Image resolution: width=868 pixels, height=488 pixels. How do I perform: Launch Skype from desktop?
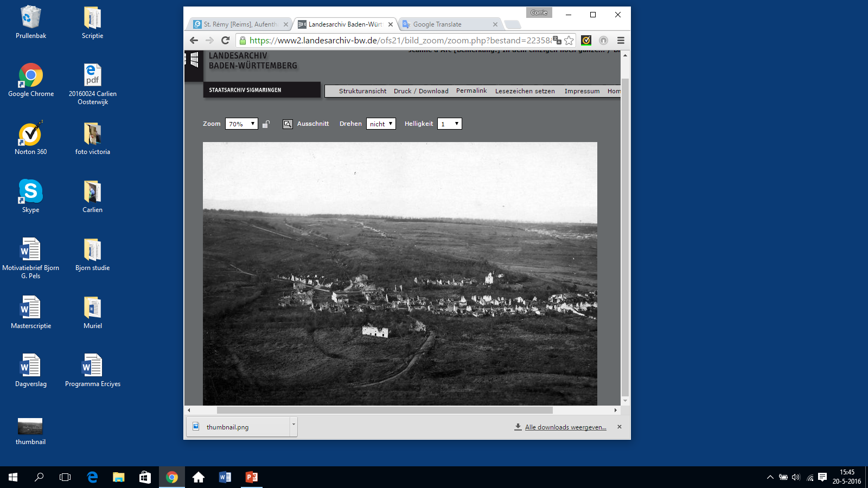tap(31, 196)
